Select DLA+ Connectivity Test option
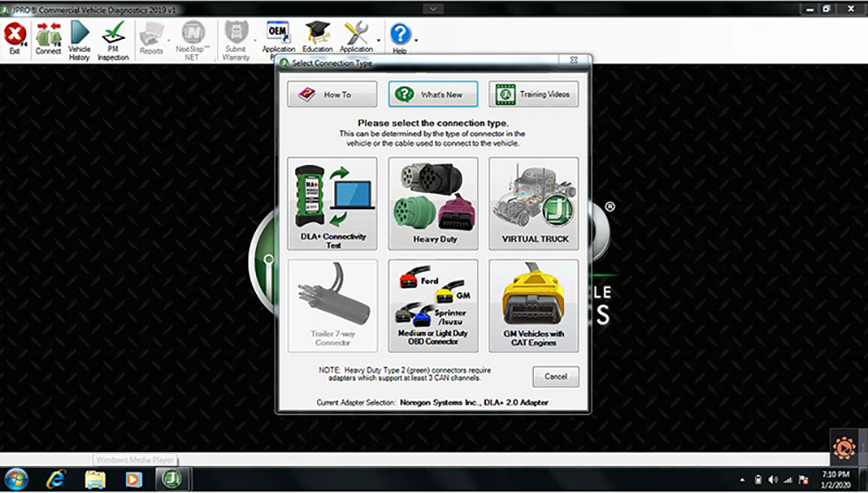 332,203
